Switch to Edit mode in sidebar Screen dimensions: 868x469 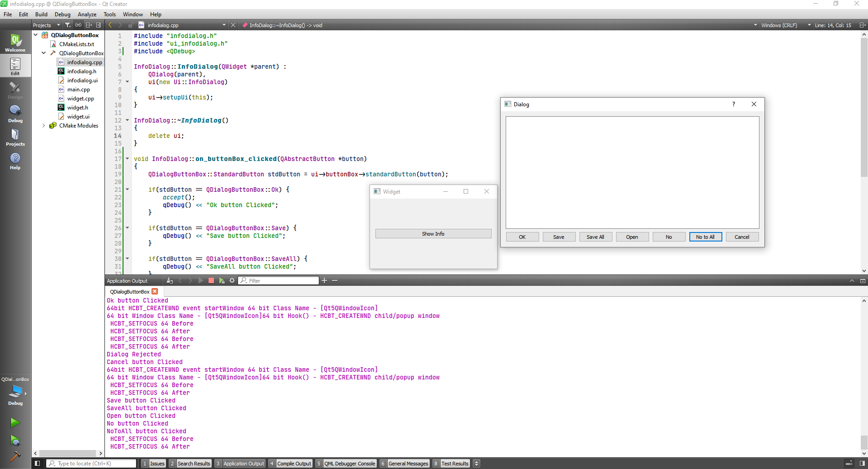coord(15,66)
